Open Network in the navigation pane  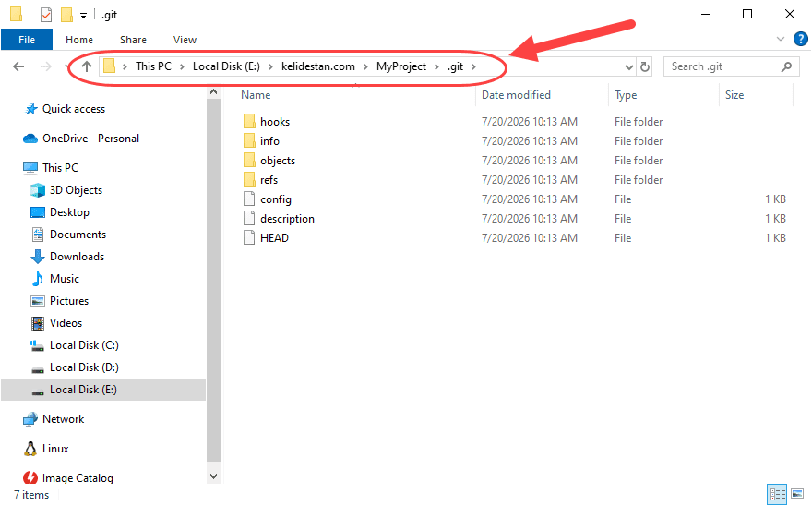click(x=63, y=419)
